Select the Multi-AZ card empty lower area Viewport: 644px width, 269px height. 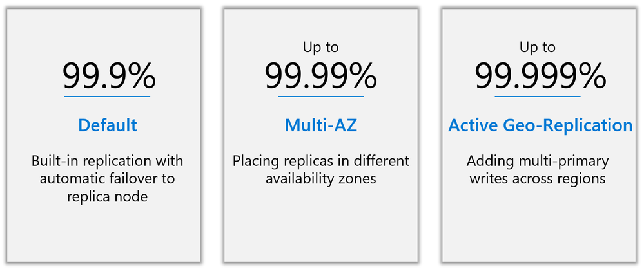pos(321,225)
